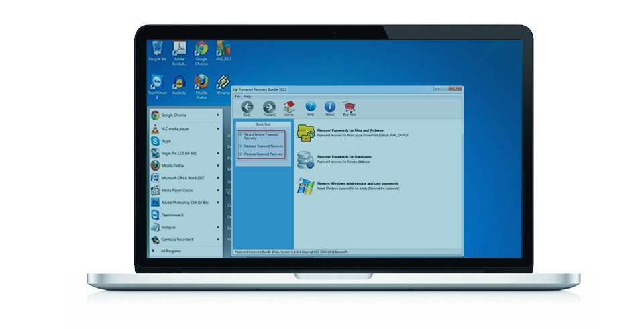Click the Recover Passwords for Files folder icon
This screenshot has width=644, height=329.
click(305, 132)
